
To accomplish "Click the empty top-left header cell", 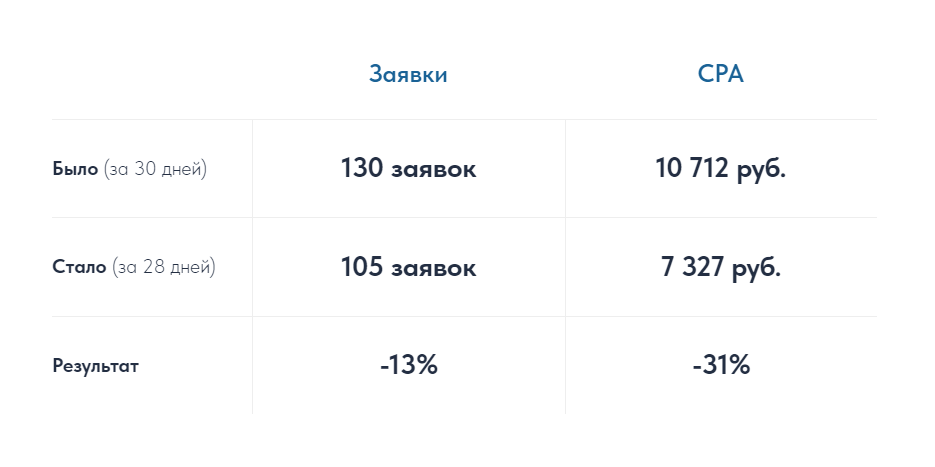I will tap(152, 75).
